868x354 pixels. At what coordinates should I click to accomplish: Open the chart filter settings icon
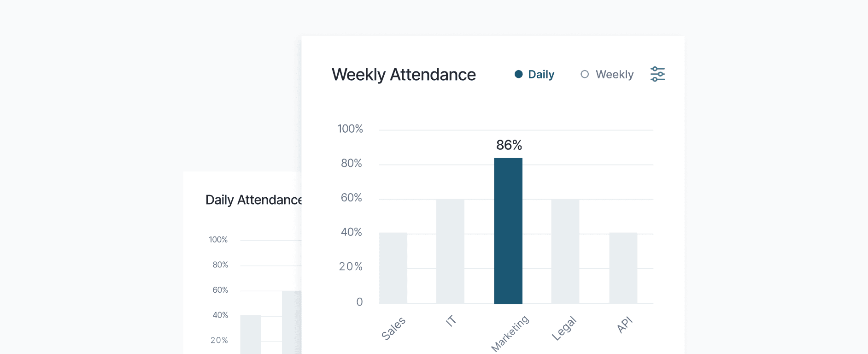tap(657, 74)
